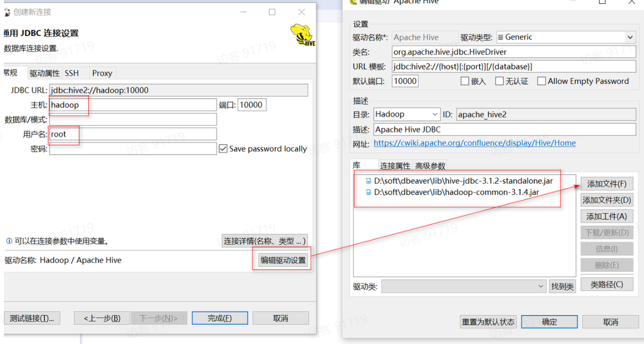Open the Proxy tab

click(102, 73)
